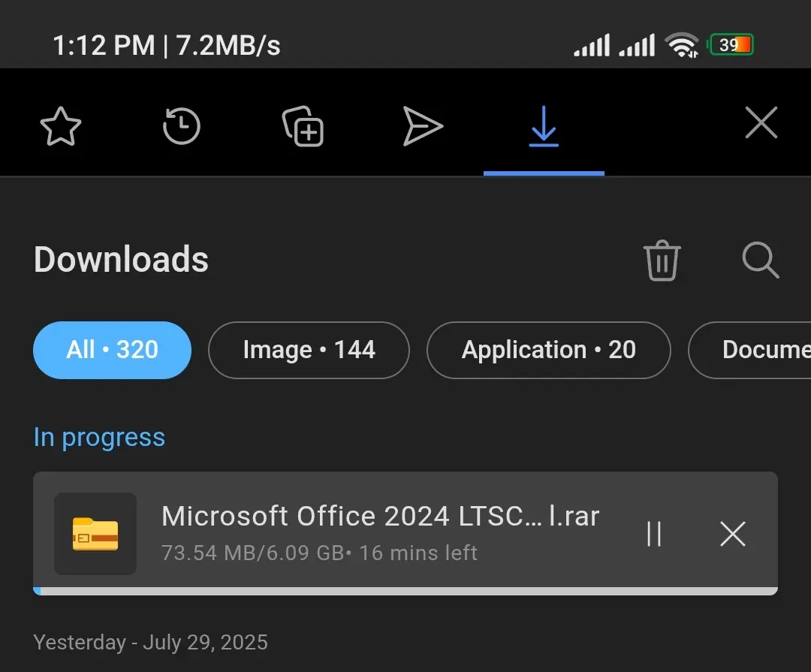Select the Document filter chip
811x672 pixels.
[750, 350]
